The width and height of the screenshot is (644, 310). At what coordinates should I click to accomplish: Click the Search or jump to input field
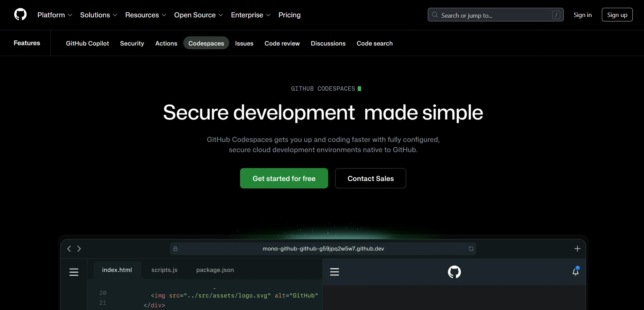click(x=486, y=15)
